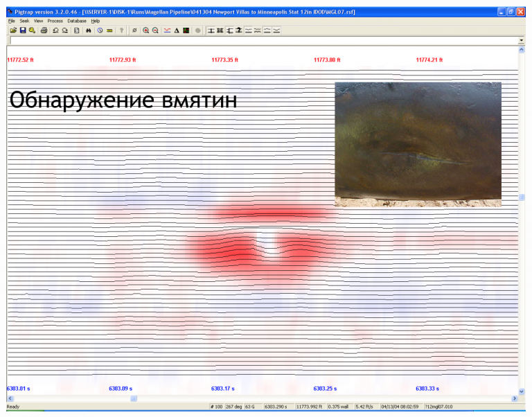Click the save floppy disk icon
The image size is (532, 417).
(23, 30)
